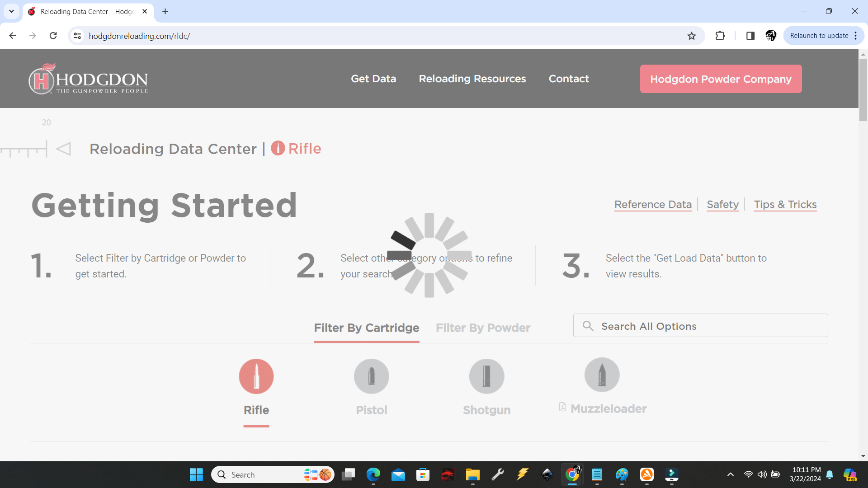Viewport: 868px width, 488px height.
Task: Open Task View on the taskbar
Action: [349, 474]
